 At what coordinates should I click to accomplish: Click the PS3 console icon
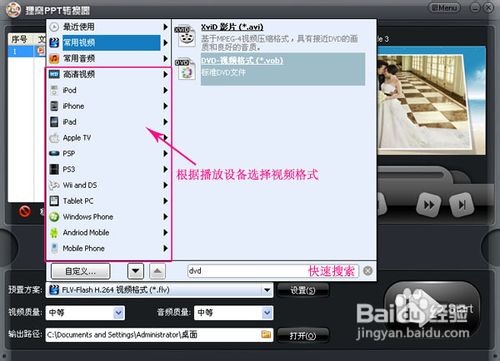click(54, 169)
